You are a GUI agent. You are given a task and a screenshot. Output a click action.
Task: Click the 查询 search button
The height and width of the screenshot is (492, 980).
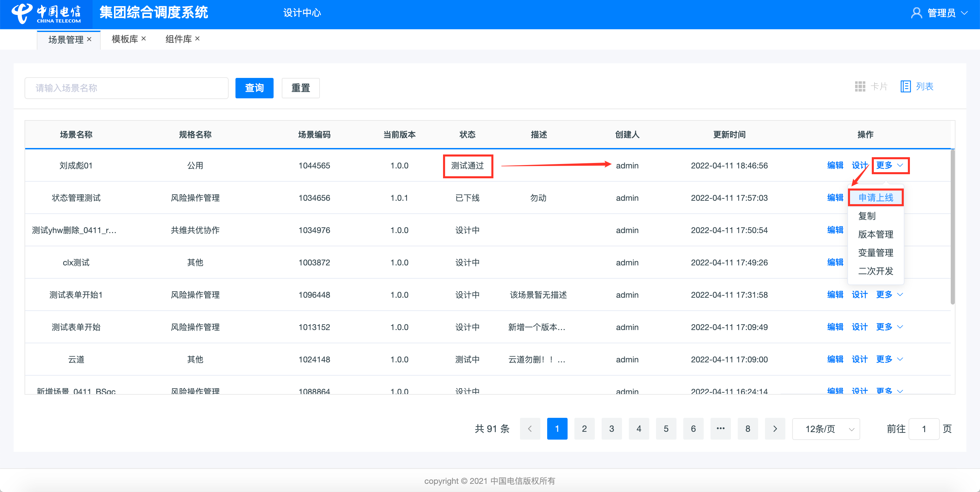(x=254, y=88)
